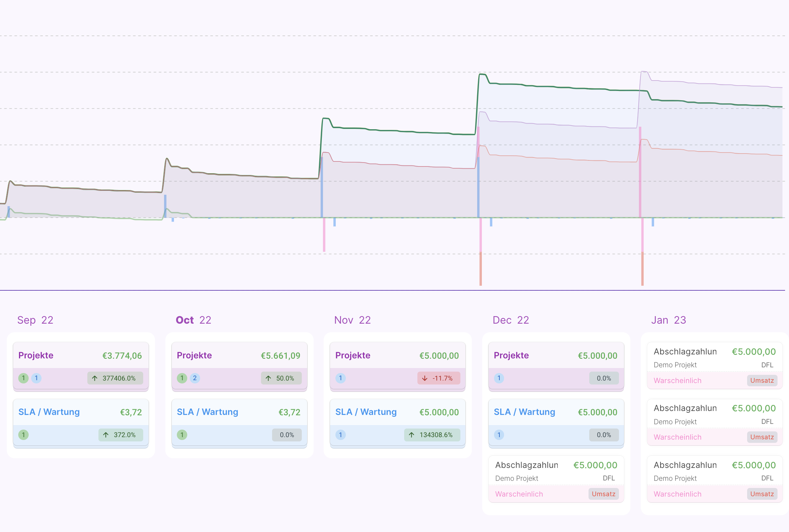
Task: Click the 372.0% increase badge in Sep SLA
Action: click(x=121, y=435)
